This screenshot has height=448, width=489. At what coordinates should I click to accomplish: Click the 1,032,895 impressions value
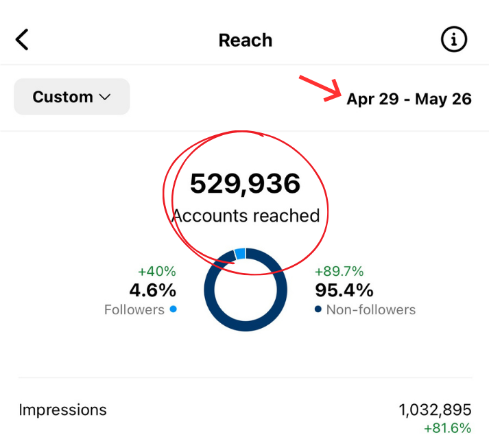435,410
